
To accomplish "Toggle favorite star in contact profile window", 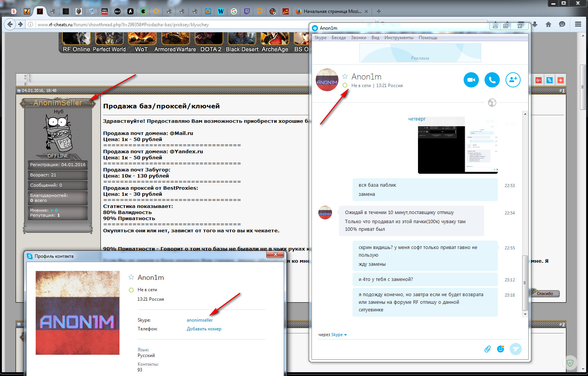I will [x=131, y=277].
